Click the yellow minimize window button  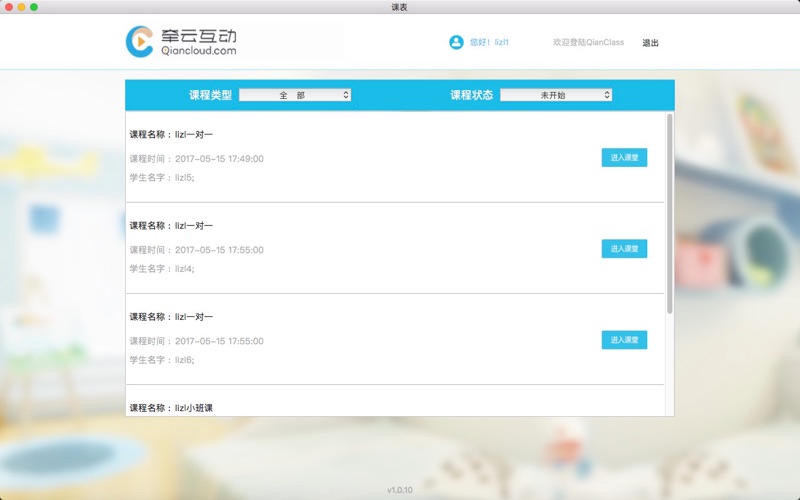(21, 7)
